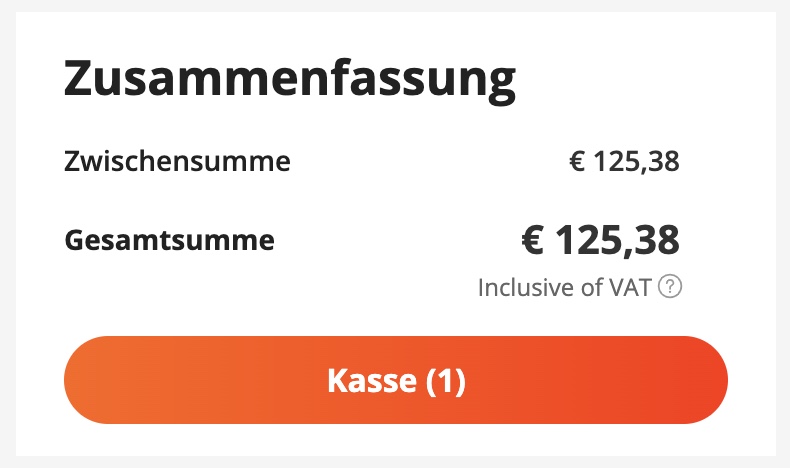Click the total row label text
This screenshot has height=468, width=790.
coord(169,240)
